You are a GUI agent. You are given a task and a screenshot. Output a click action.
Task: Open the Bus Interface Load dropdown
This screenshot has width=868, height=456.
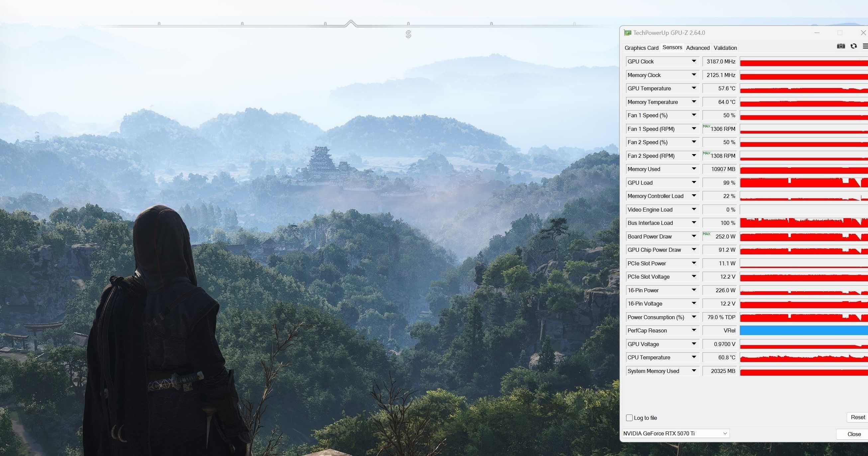click(x=694, y=223)
